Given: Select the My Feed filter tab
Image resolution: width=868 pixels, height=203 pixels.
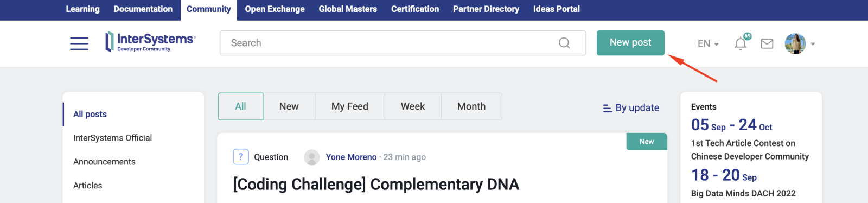Looking at the screenshot, I should coord(350,106).
